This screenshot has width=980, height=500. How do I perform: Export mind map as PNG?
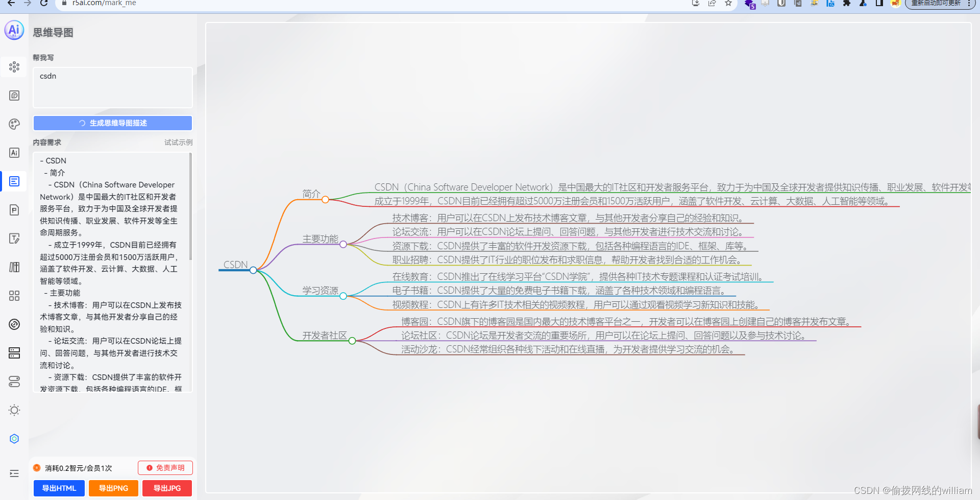[113, 488]
